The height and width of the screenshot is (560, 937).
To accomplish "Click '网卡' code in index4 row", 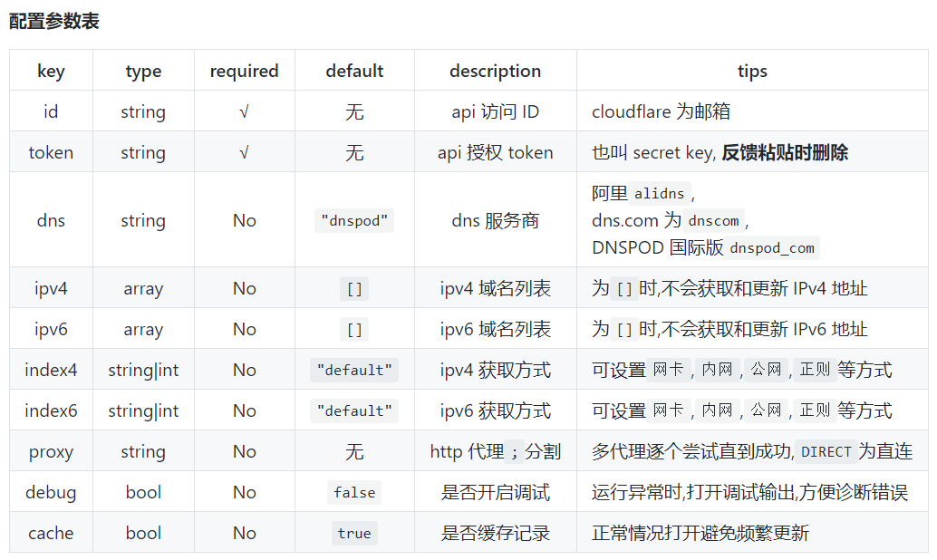I will [668, 370].
